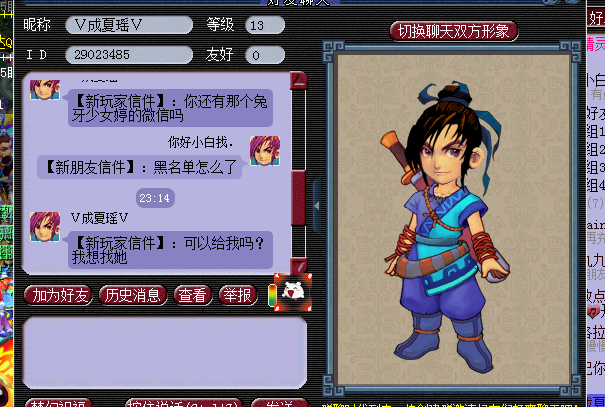Click 切换聊天双方形象 to switch character portraits
This screenshot has width=605, height=407.
coord(454,31)
